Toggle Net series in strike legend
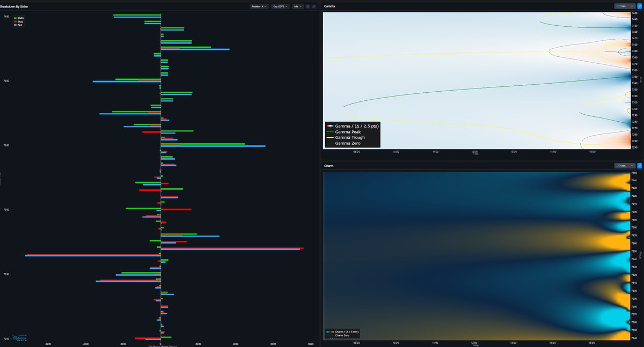 tap(18, 25)
